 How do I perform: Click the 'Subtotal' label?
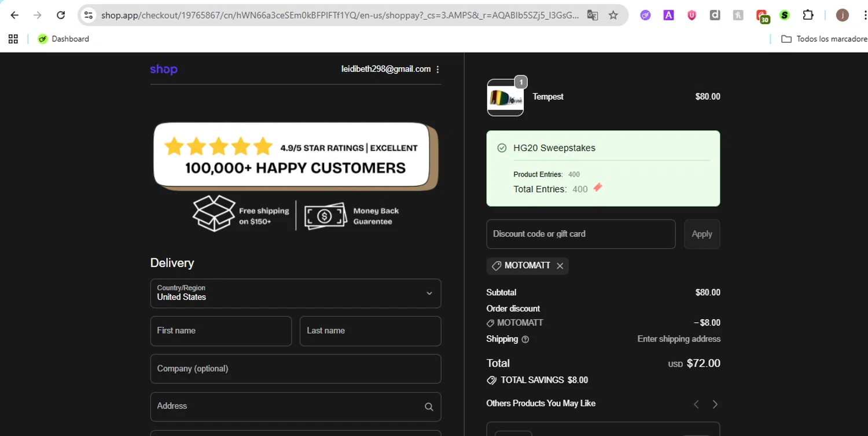[x=501, y=292]
